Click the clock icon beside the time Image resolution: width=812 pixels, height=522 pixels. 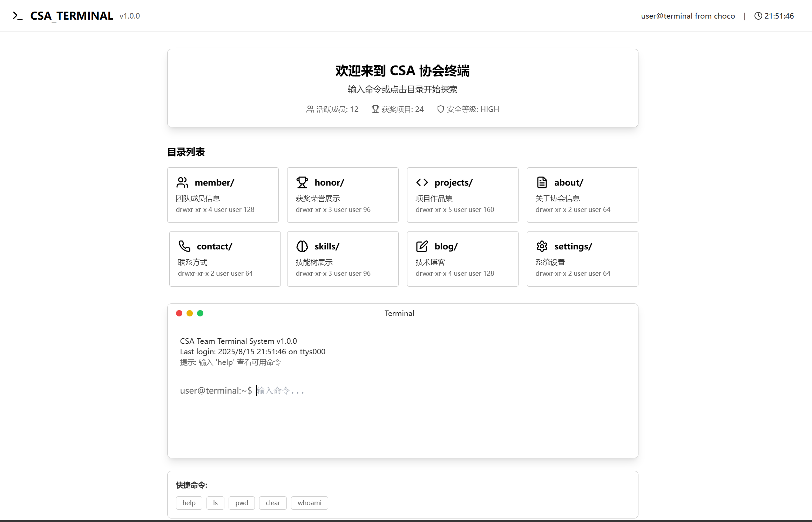pos(758,16)
